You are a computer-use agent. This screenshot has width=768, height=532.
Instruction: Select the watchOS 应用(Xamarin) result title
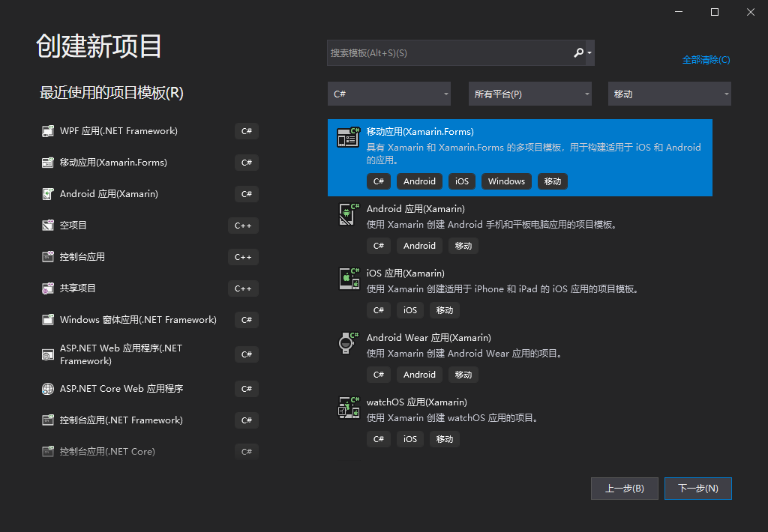coord(416,402)
